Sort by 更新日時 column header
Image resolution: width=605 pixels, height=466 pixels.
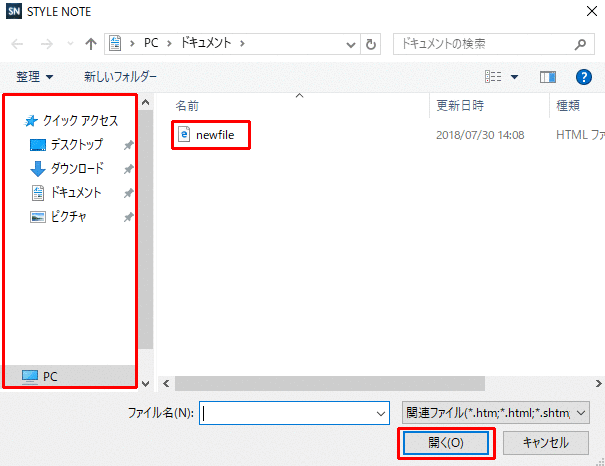tap(461, 104)
